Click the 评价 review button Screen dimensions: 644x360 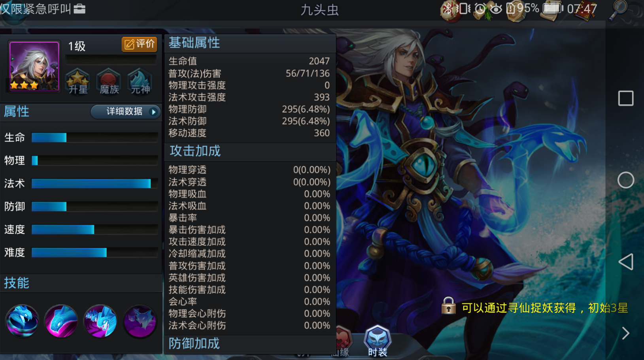pyautogui.click(x=139, y=44)
